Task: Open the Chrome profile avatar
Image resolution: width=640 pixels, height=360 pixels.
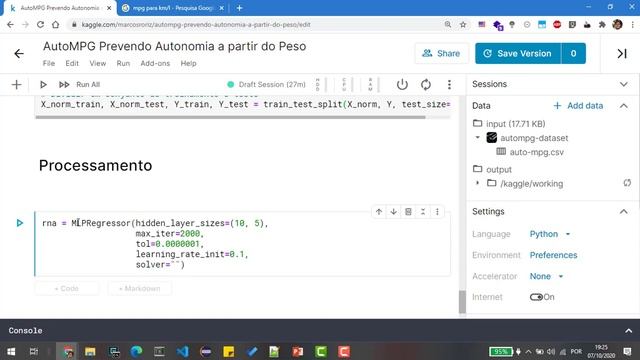Action: (617, 24)
